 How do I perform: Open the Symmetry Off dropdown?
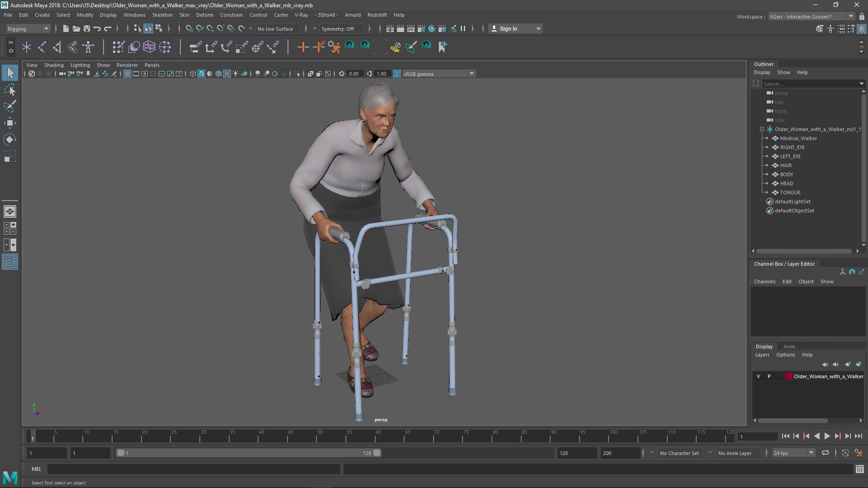click(342, 28)
